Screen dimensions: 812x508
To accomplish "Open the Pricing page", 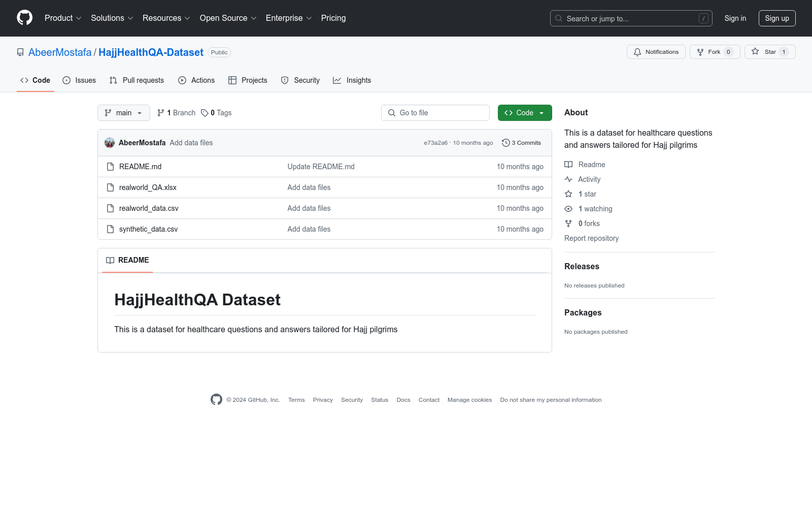I will (333, 18).
